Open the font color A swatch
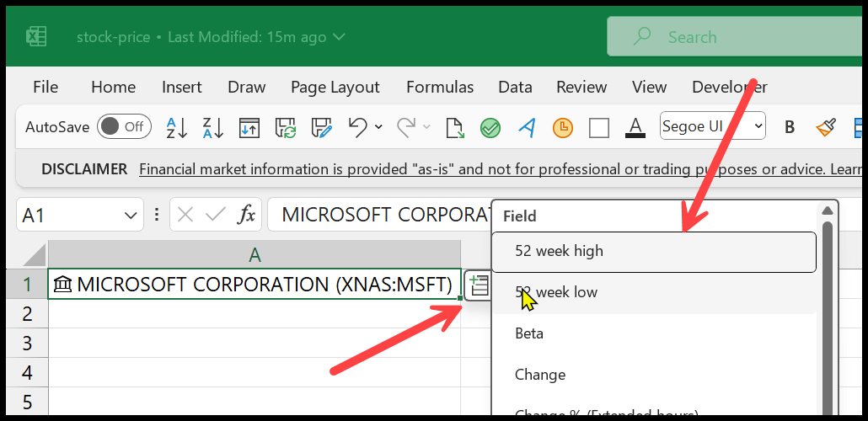868x421 pixels. 635,128
